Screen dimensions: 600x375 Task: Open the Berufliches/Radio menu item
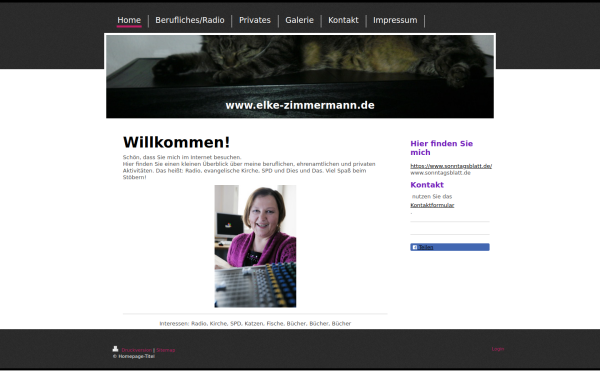[x=190, y=20]
